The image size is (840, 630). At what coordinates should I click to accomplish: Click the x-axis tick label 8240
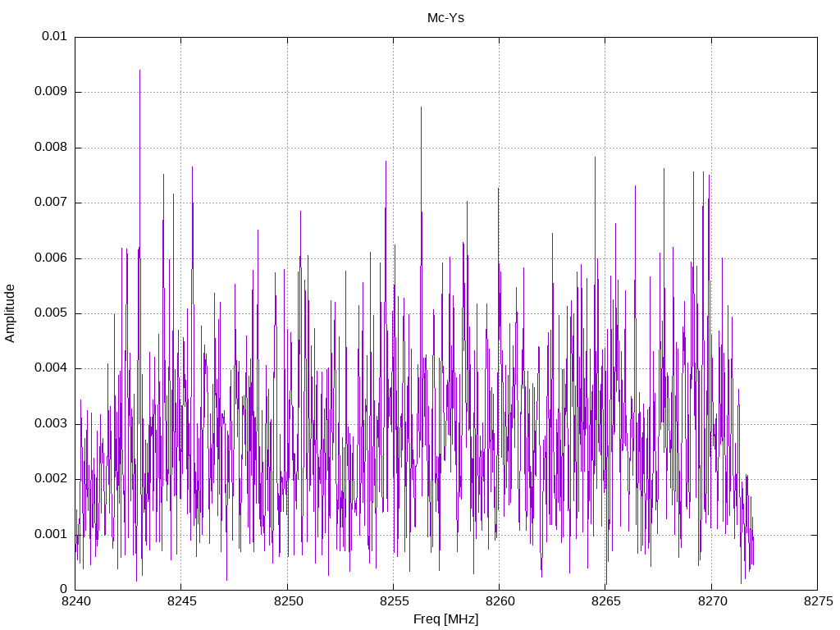75,601
